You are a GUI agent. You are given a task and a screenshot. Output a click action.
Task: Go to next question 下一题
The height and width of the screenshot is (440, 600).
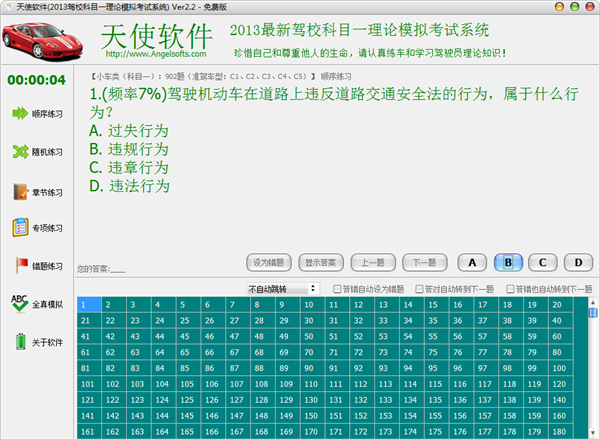424,262
